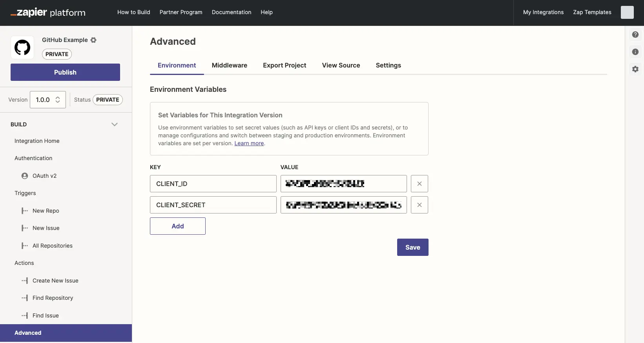644x343 pixels.
Task: Select Advanced in sidebar
Action: tap(66, 333)
